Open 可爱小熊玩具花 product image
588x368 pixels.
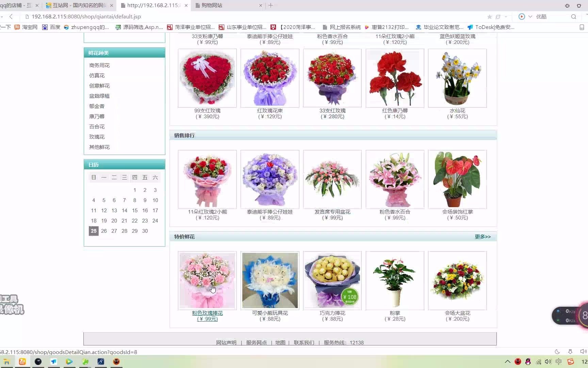click(270, 280)
